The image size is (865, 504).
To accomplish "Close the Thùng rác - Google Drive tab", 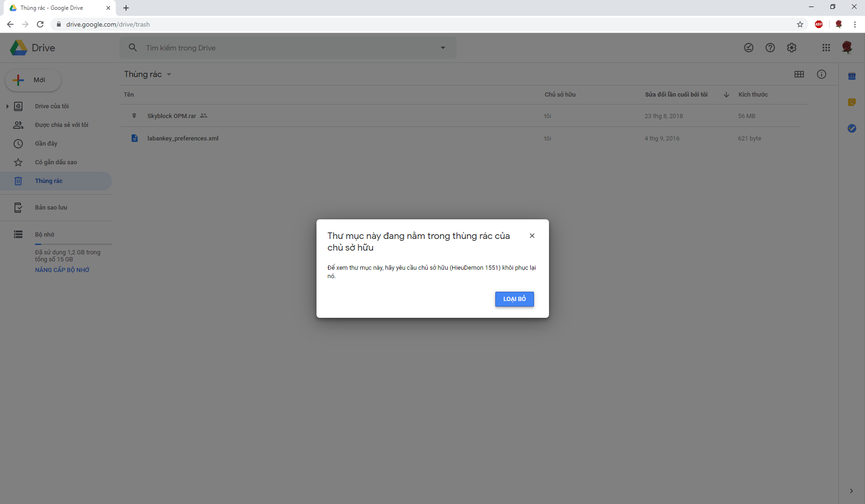I will pyautogui.click(x=108, y=8).
